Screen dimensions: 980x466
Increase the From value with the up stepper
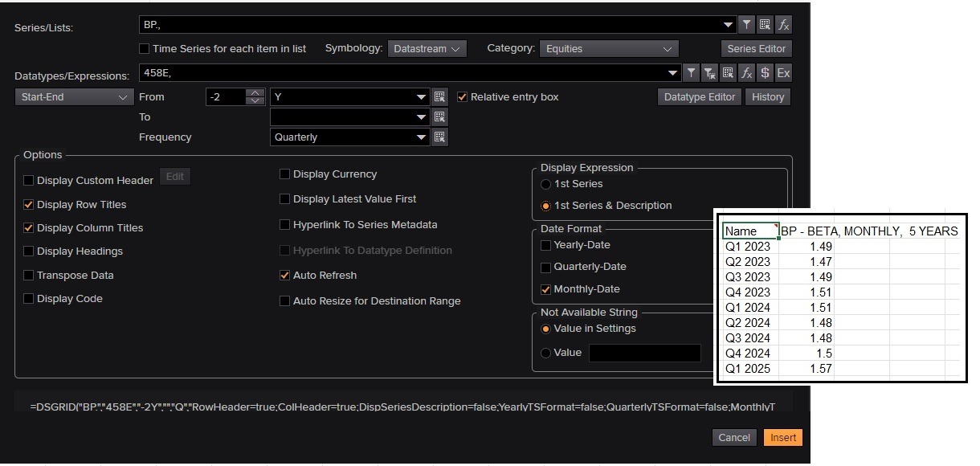(255, 93)
